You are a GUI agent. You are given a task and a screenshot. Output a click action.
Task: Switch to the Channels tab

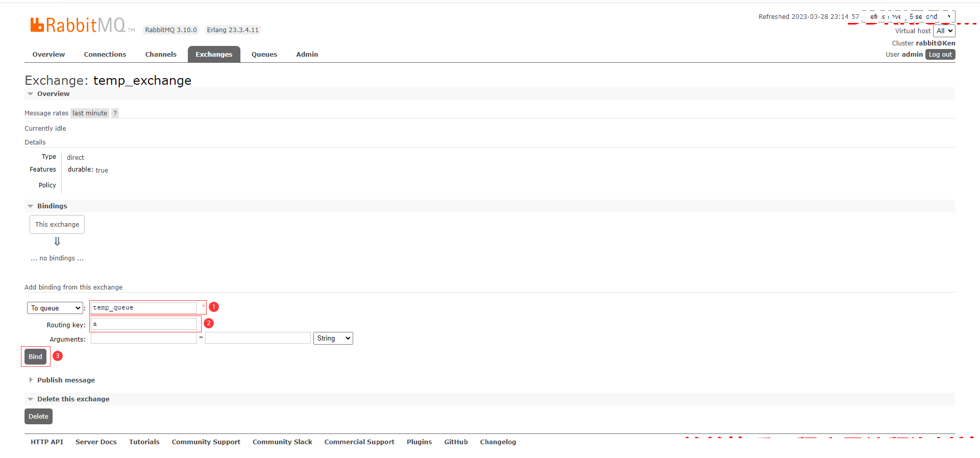(x=161, y=54)
